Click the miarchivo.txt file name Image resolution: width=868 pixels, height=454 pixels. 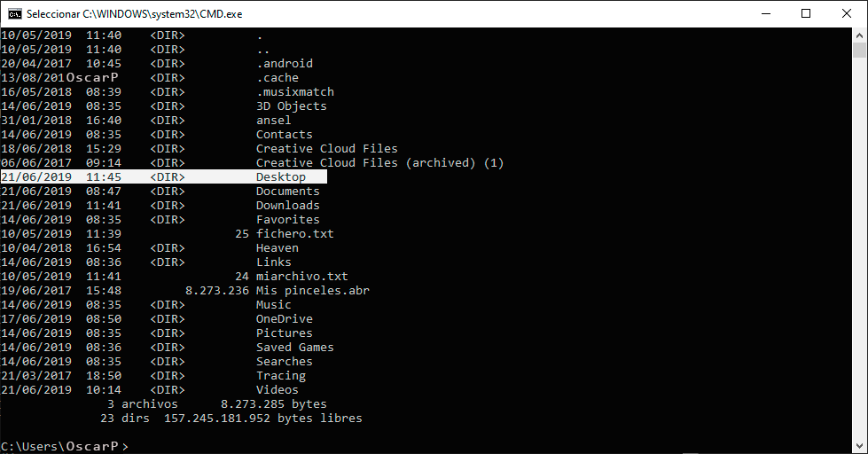pyautogui.click(x=301, y=277)
